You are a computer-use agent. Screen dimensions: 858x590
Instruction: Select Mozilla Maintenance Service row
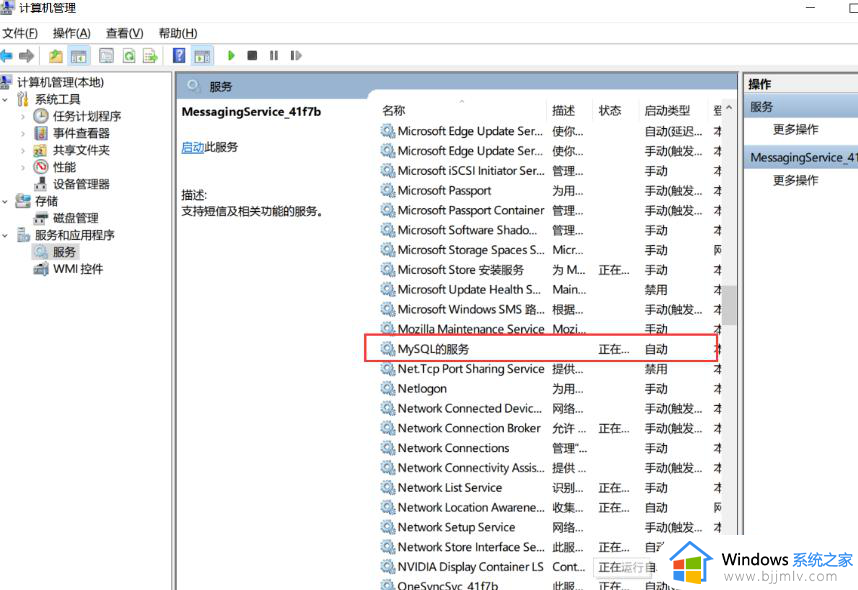(550, 329)
